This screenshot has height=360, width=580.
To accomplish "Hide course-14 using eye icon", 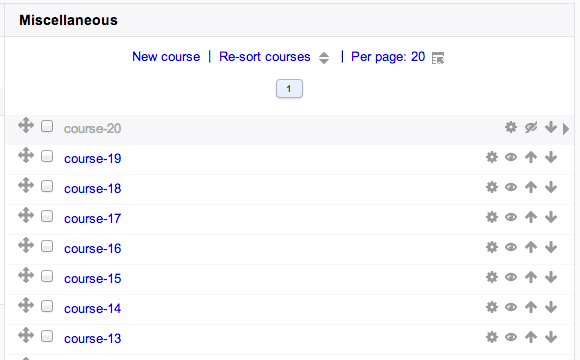I will (x=511, y=307).
